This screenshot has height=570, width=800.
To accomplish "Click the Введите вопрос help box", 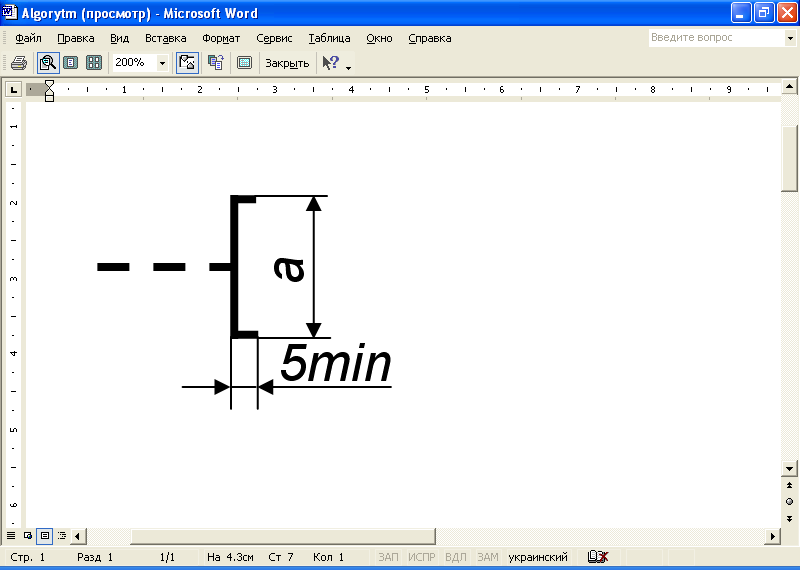I will pos(716,38).
